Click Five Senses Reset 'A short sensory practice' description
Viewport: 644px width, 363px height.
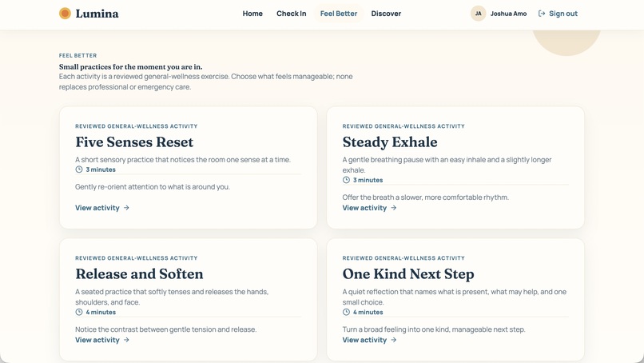point(183,159)
